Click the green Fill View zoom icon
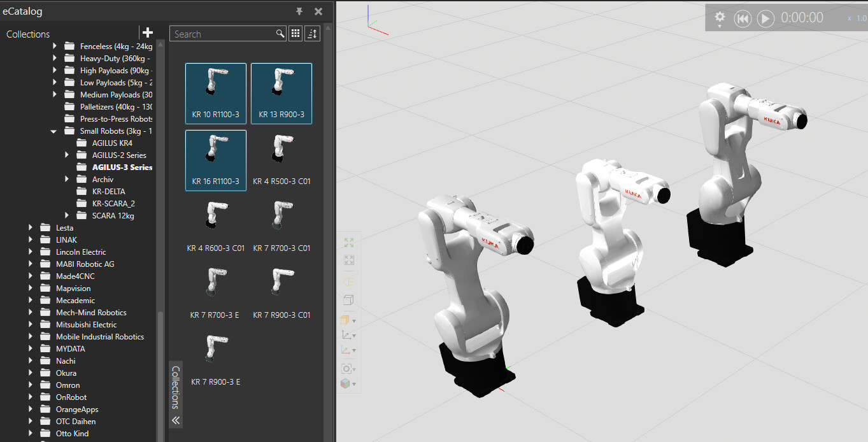This screenshot has height=442, width=868. pos(348,243)
